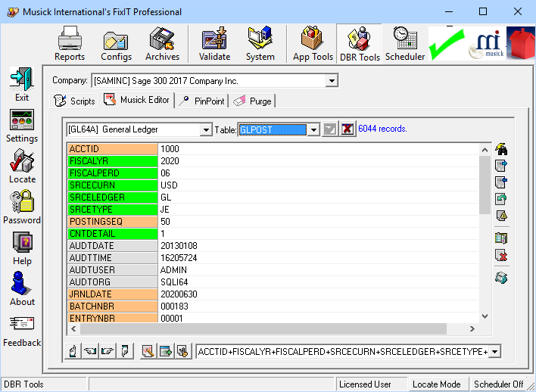536x392 pixels.
Task: Open the About sidebar icon
Action: (22, 289)
